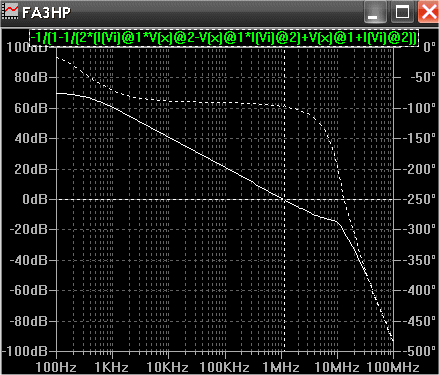Screen dimensions: 439x375
Task: Click the -300° phase axis label
Action: point(420,230)
